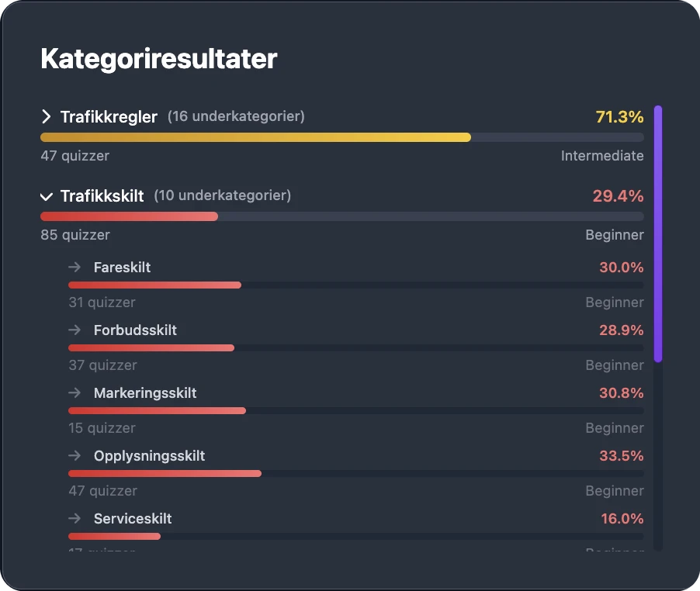Click the Kategoriresultater heading
The height and width of the screenshot is (591, 700).
point(158,58)
